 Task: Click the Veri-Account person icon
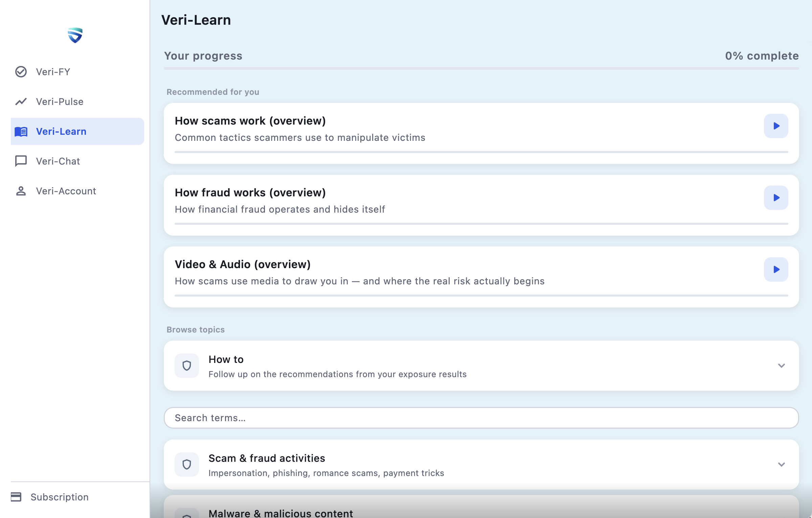[21, 191]
